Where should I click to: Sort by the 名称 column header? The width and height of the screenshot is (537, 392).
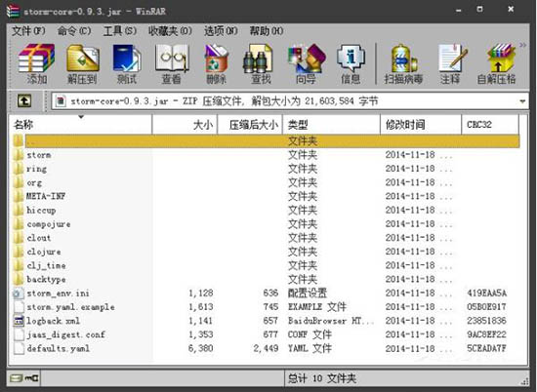81,125
